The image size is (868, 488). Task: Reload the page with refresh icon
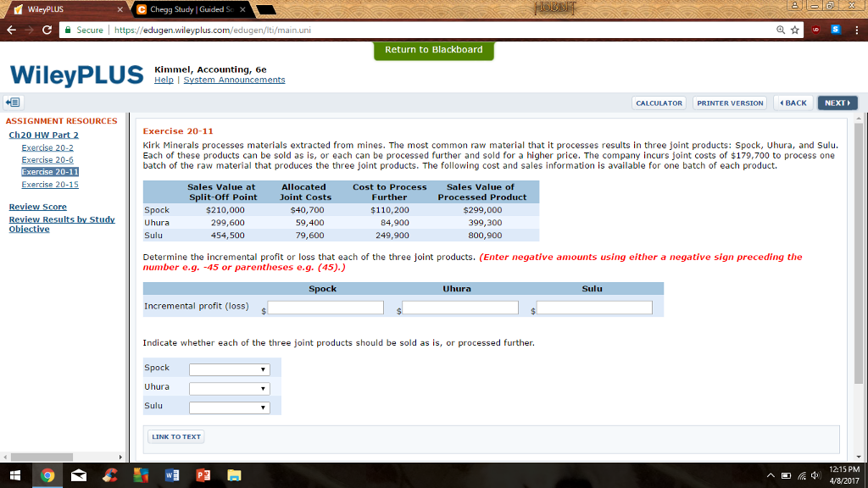coord(47,30)
